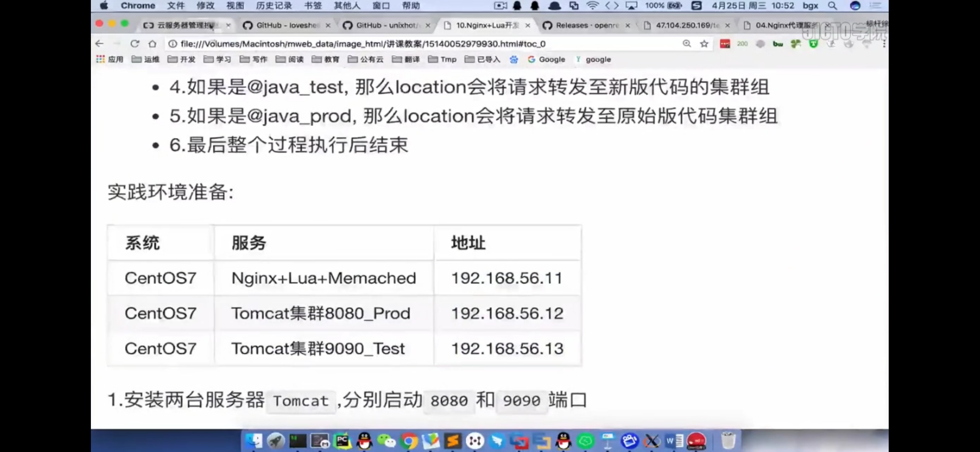
Task: Expand the 开发 bookmark folder
Action: coord(181,59)
